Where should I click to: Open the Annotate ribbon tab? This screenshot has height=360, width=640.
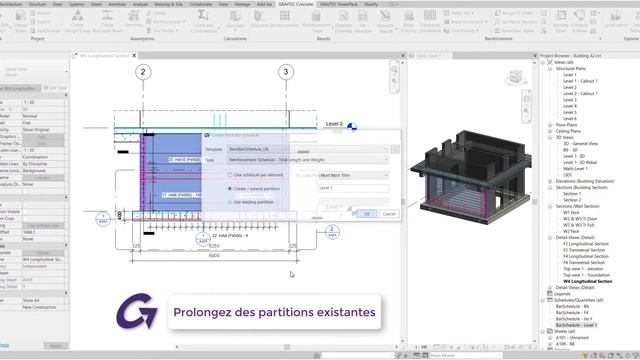117,4
